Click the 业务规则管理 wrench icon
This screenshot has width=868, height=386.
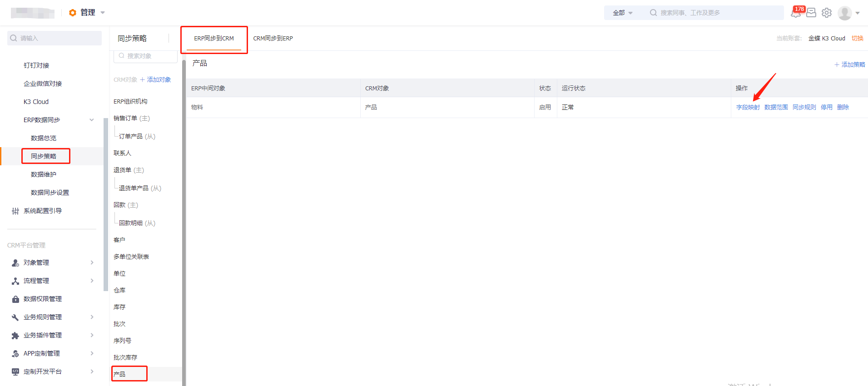pos(15,317)
